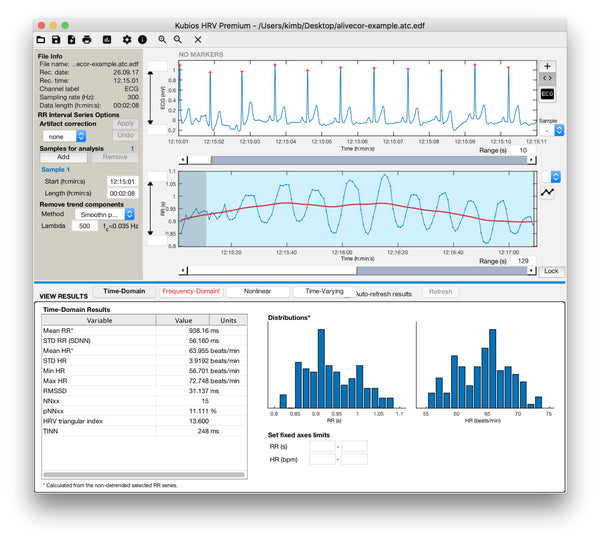Click the Units column header
This screenshot has height=541, width=600.
pos(228,320)
